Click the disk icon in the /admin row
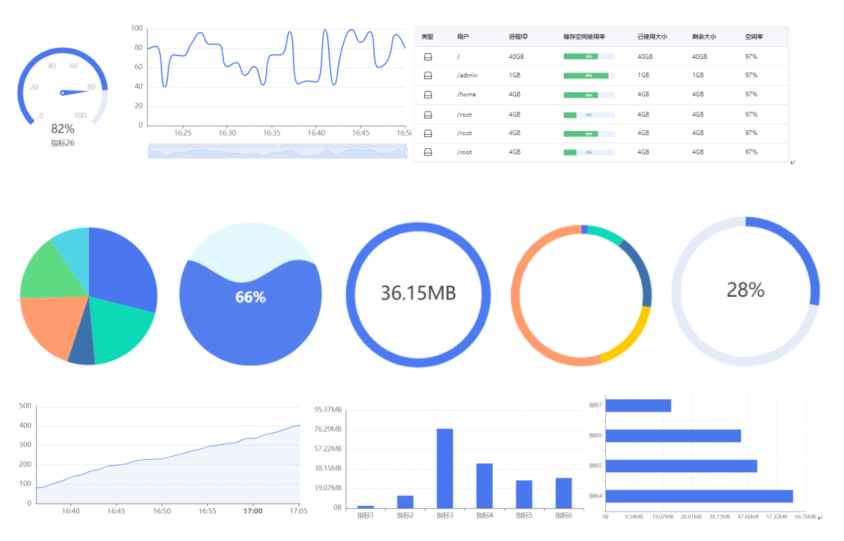The width and height of the screenshot is (844, 541). pyautogui.click(x=428, y=75)
